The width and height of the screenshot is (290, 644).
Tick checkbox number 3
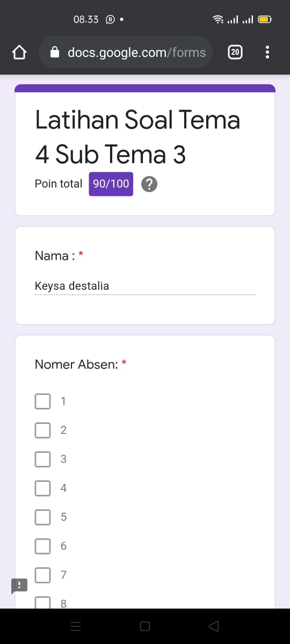(43, 459)
